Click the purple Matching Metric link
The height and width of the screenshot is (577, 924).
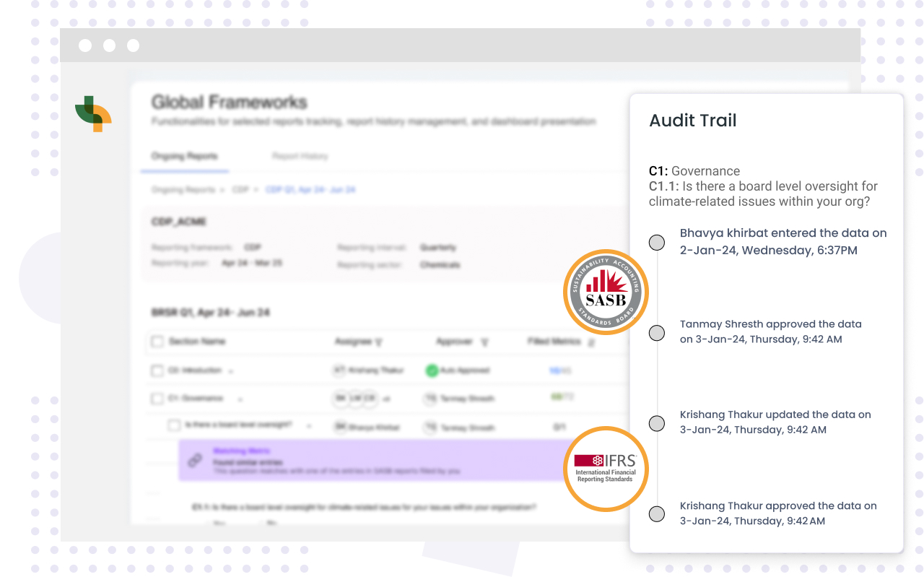(240, 450)
